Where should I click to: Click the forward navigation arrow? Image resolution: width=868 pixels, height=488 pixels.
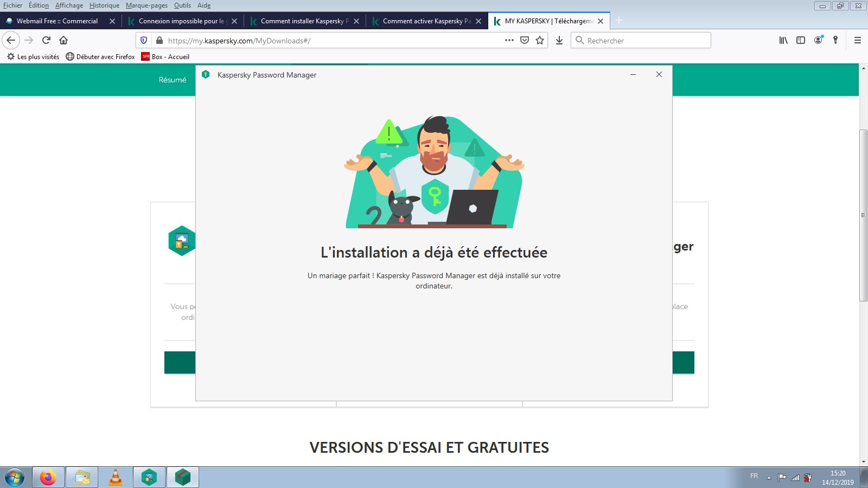click(29, 40)
